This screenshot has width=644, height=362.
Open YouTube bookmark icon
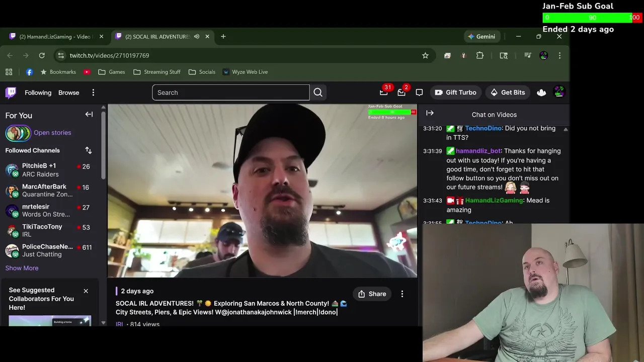(x=87, y=72)
